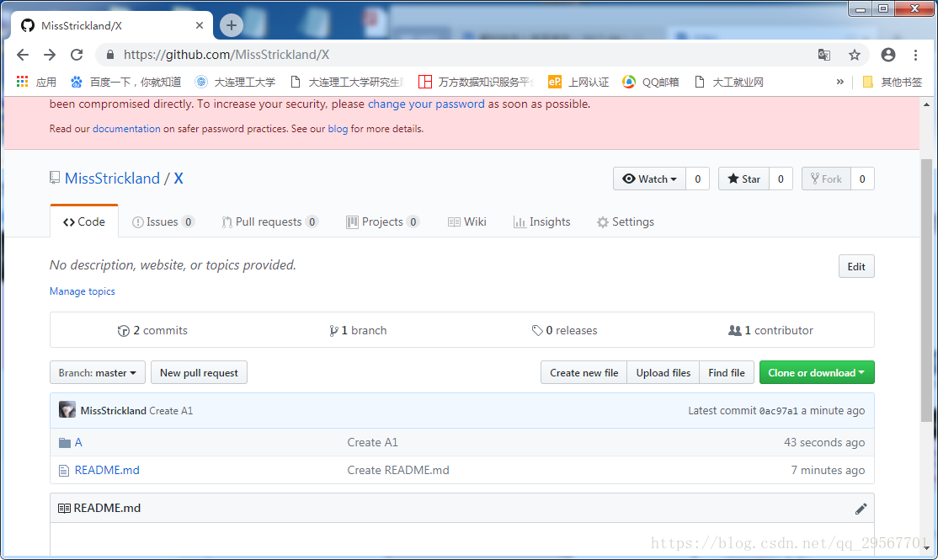This screenshot has width=938, height=560.
Task: Click the URL in the address bar
Action: pos(227,55)
